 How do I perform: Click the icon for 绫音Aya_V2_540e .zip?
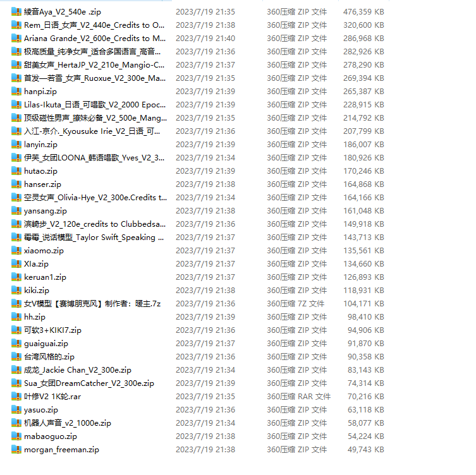[x=16, y=12]
